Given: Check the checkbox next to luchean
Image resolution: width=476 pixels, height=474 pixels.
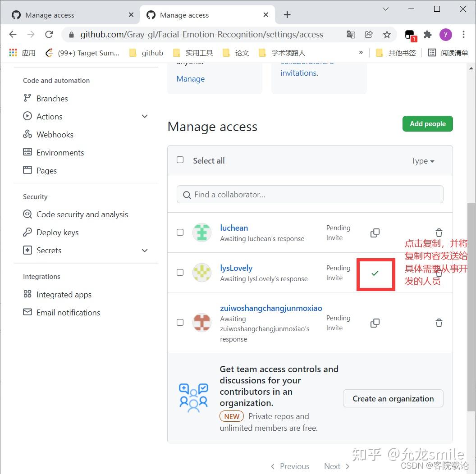Looking at the screenshot, I should [x=180, y=232].
